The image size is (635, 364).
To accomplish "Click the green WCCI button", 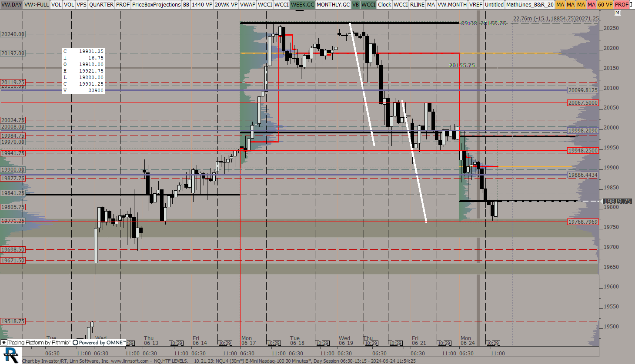I will pyautogui.click(x=368, y=4).
